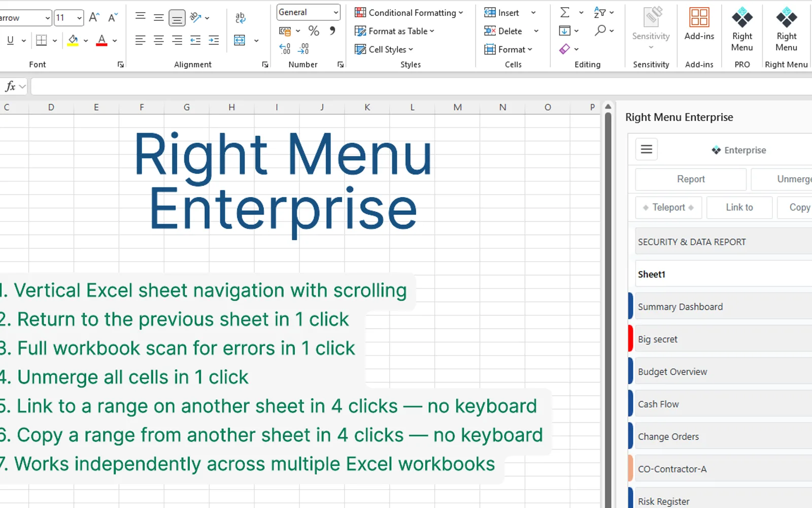Apply percent style
Screen dimensions: 812x508
point(314,31)
